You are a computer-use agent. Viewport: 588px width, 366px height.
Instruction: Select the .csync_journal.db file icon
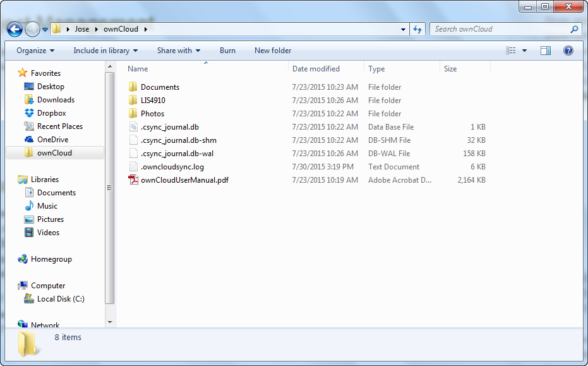click(133, 127)
